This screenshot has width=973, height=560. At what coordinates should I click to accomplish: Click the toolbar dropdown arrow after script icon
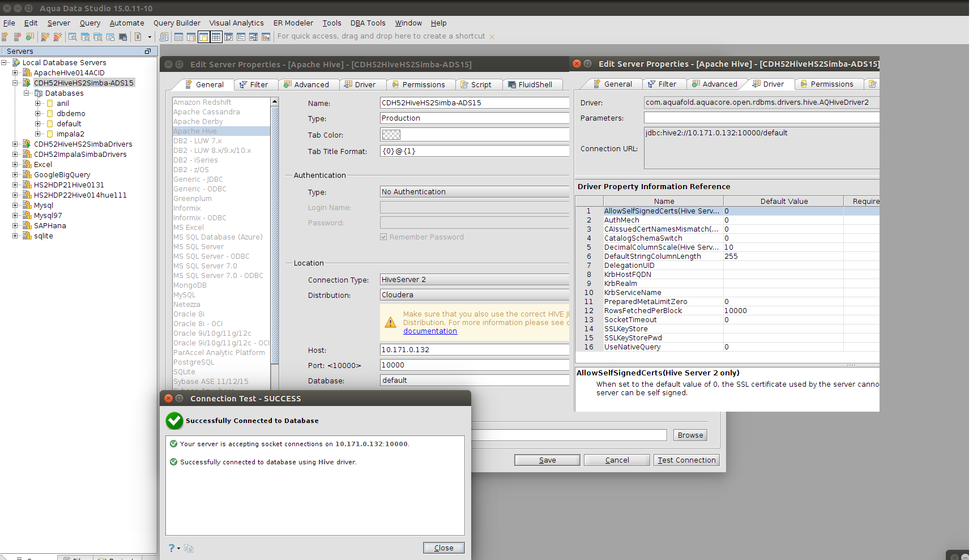[150, 37]
